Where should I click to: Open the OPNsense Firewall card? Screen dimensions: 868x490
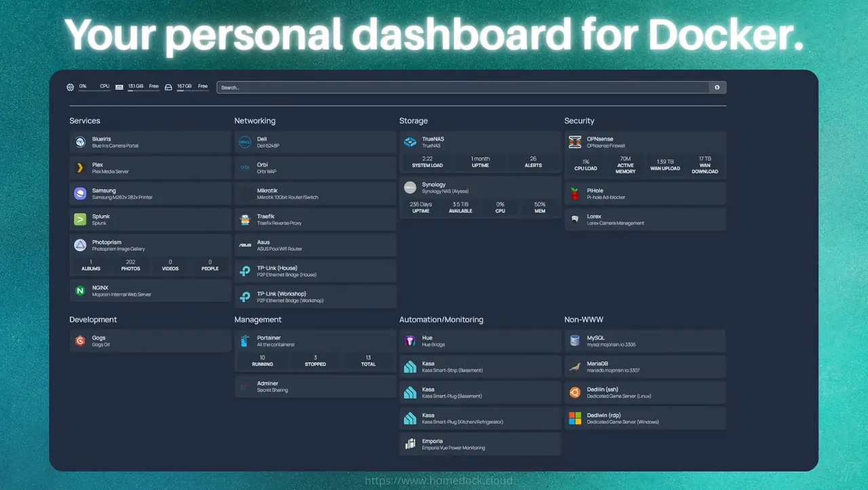coord(645,155)
